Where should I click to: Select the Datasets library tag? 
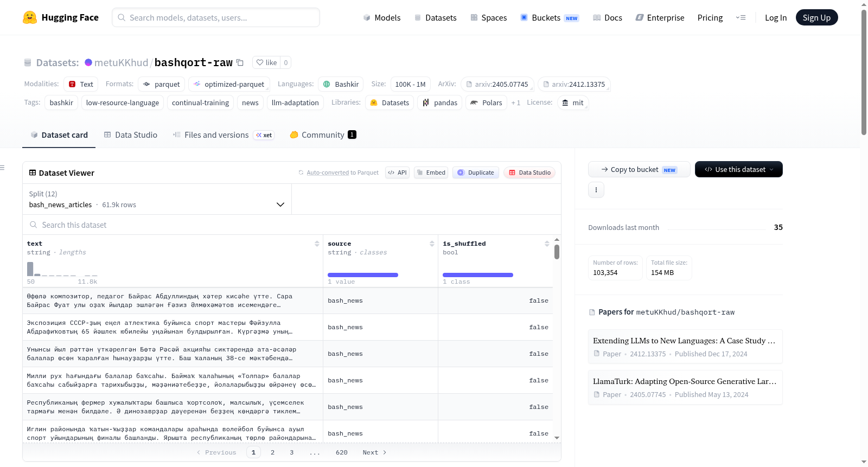tap(390, 103)
